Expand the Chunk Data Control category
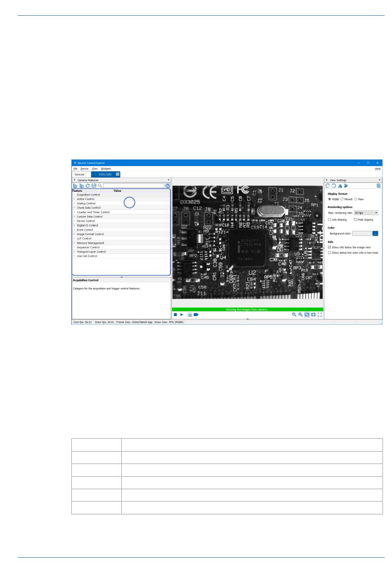Screen dimensions: 392x573 [74, 208]
